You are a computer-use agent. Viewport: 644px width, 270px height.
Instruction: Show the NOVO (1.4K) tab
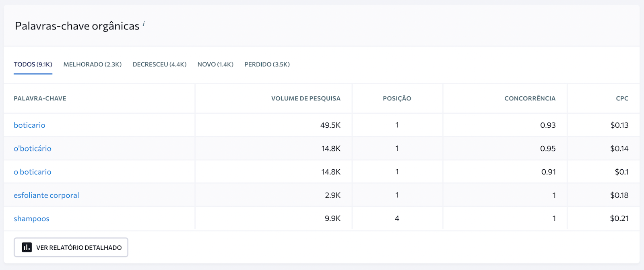click(215, 64)
